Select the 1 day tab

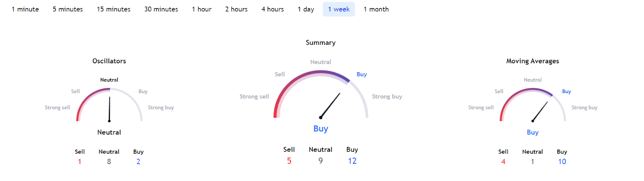[x=306, y=9]
